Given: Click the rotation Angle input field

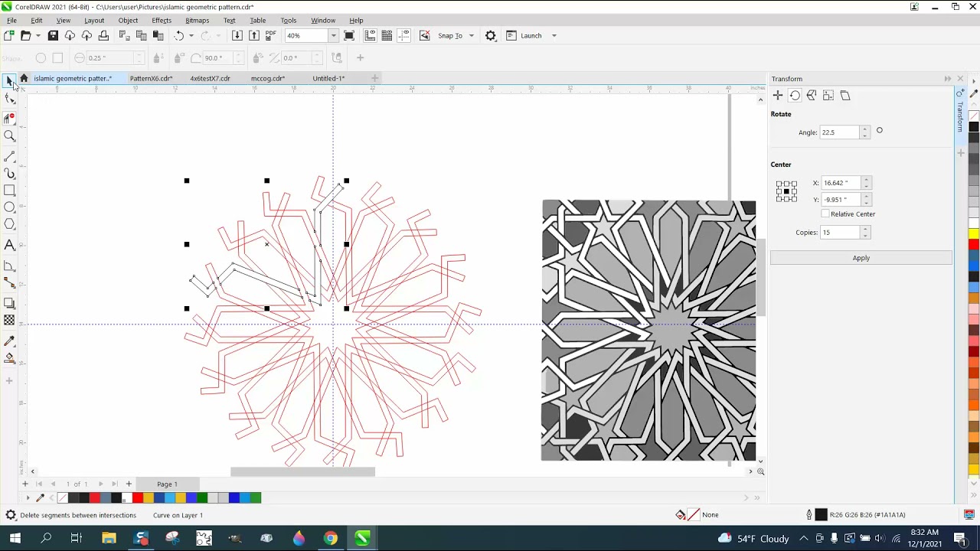Looking at the screenshot, I should coord(839,132).
